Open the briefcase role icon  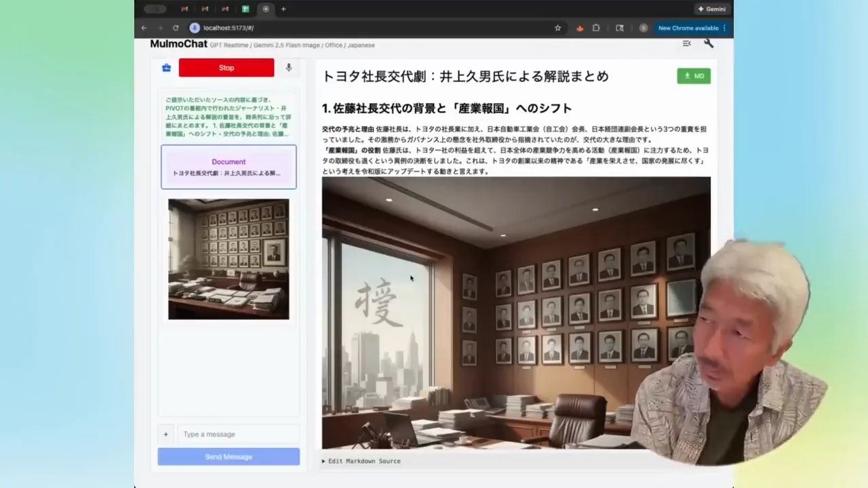[166, 68]
